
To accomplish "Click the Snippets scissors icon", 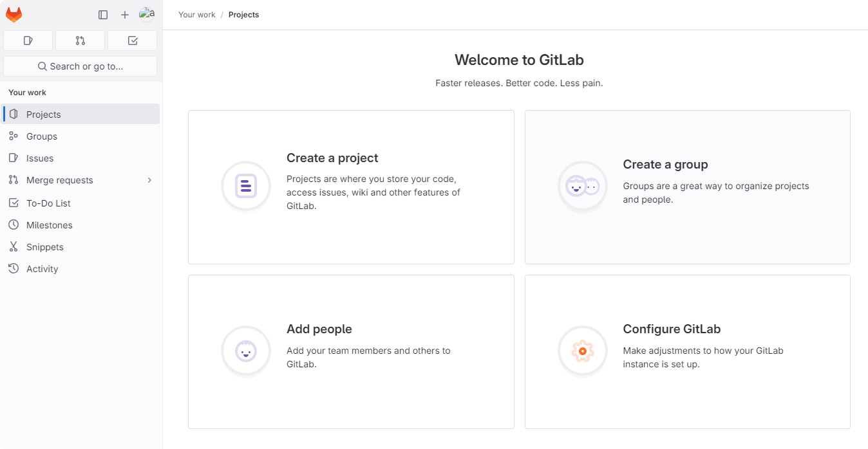I will [x=14, y=246].
